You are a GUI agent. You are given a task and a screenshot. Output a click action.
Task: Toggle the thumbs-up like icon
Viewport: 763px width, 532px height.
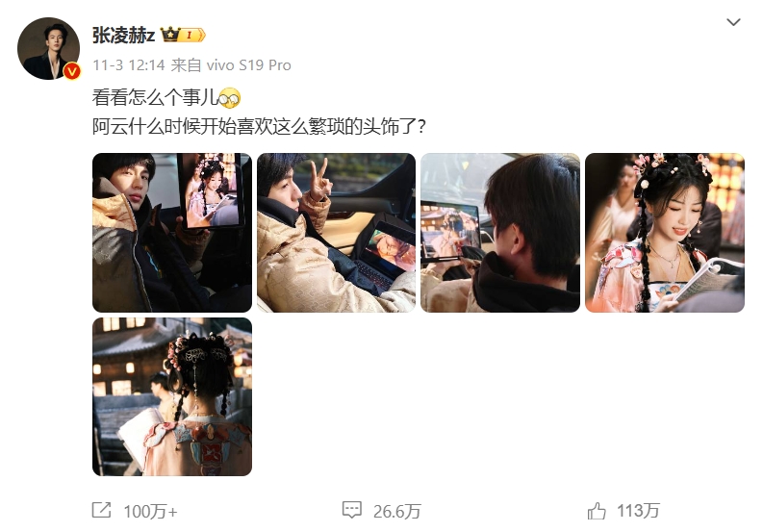tap(597, 511)
